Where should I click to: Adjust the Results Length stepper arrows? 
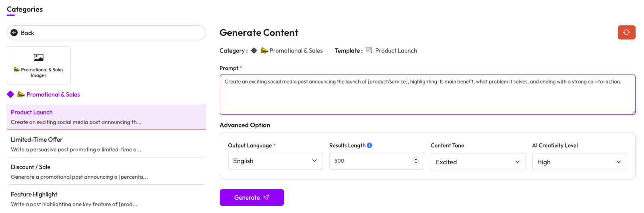pyautogui.click(x=416, y=161)
